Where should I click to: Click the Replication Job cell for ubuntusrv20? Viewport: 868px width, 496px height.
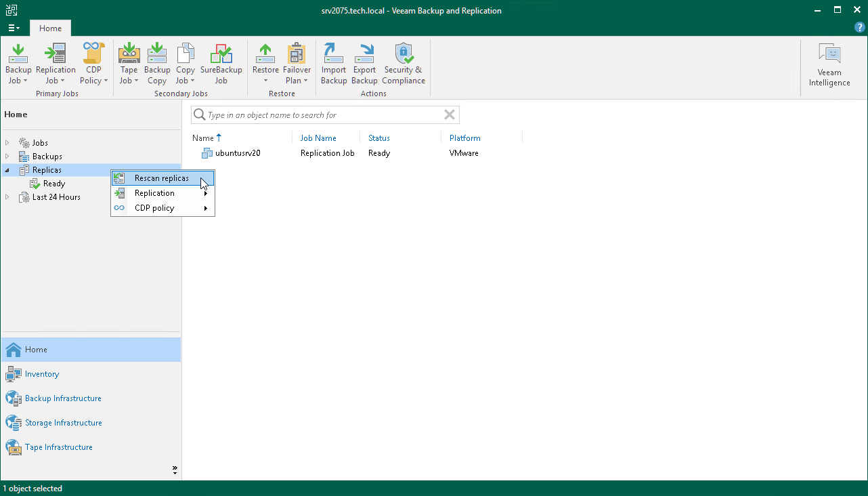(x=328, y=153)
